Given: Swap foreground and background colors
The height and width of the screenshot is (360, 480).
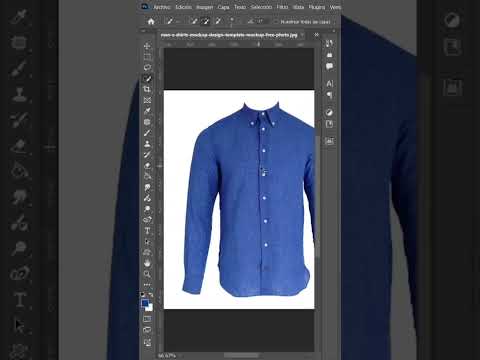Looking at the screenshot, I should 151,295.
